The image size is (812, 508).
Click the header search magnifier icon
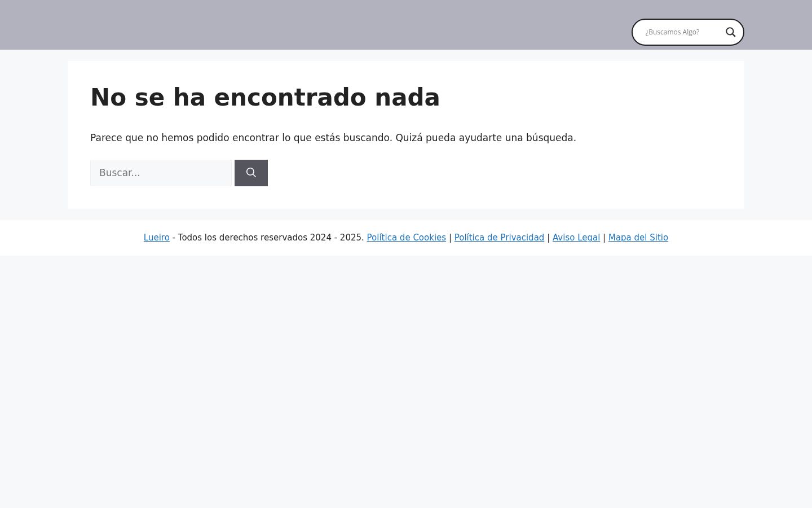(x=730, y=32)
